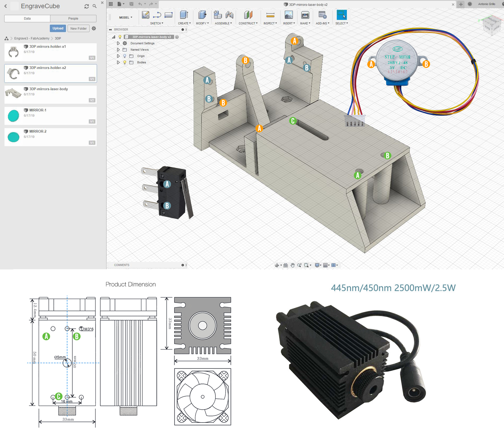Close the data panel
The image size is (504, 440).
click(x=102, y=3)
